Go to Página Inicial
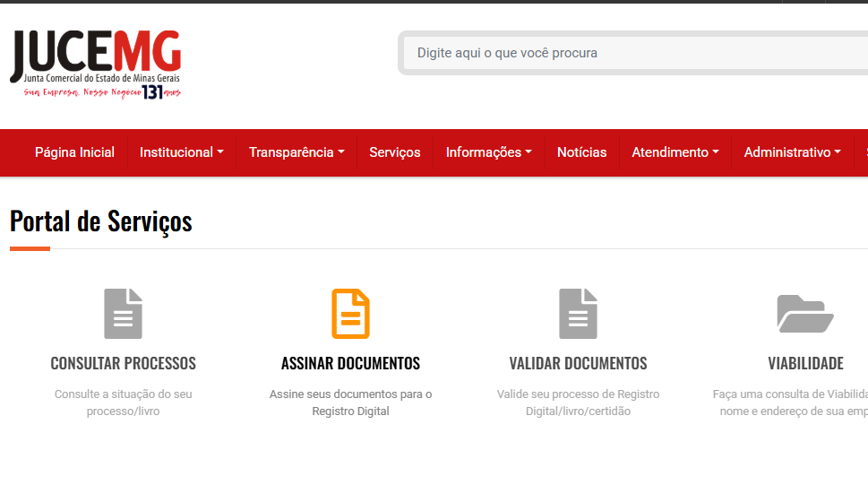The height and width of the screenshot is (485, 868). coord(74,152)
